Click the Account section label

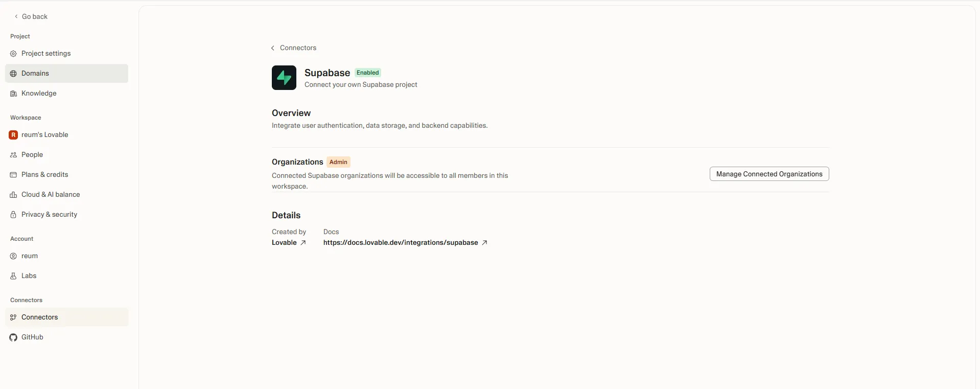point(21,239)
